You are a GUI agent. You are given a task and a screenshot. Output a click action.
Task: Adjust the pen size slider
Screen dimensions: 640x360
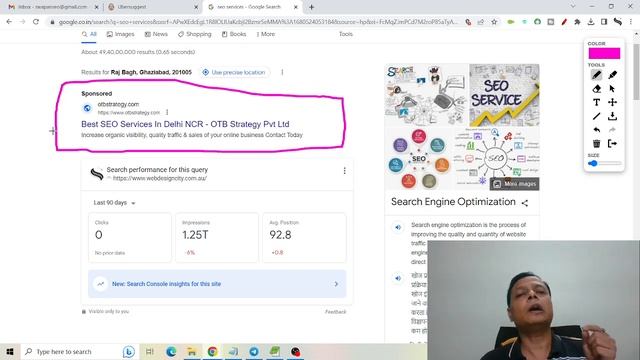(604, 163)
